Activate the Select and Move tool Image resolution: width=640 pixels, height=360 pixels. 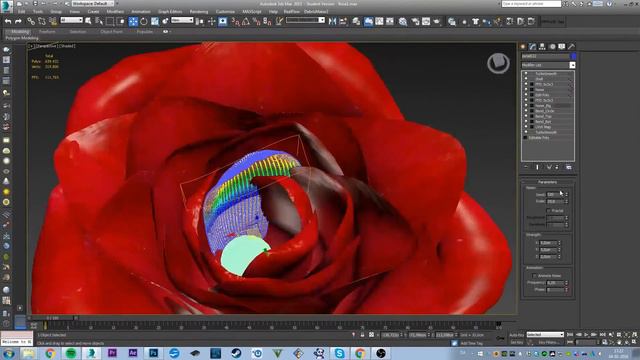click(133, 21)
